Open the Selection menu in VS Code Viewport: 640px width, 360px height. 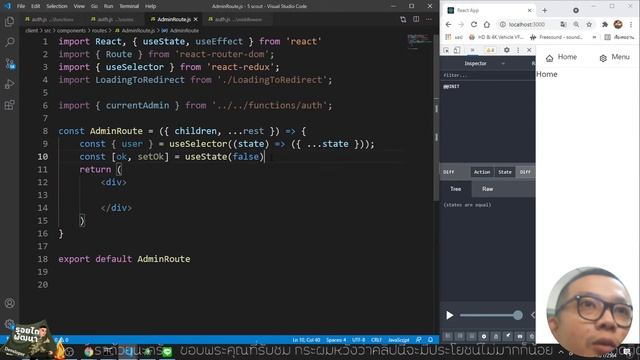(x=57, y=6)
